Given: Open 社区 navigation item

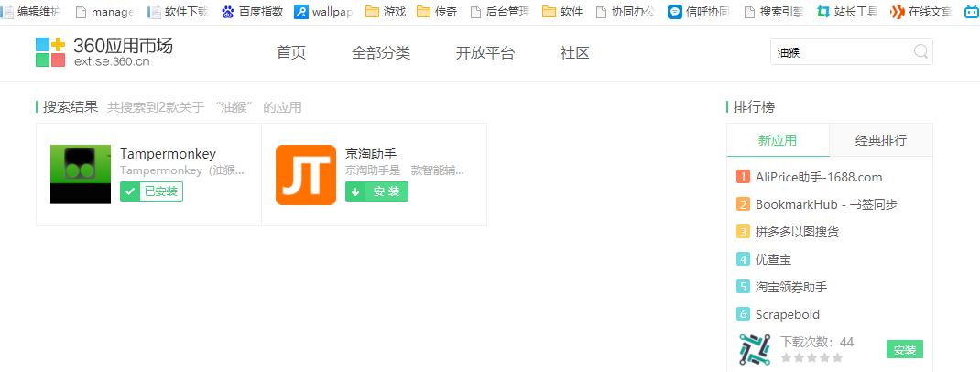Looking at the screenshot, I should tap(575, 53).
